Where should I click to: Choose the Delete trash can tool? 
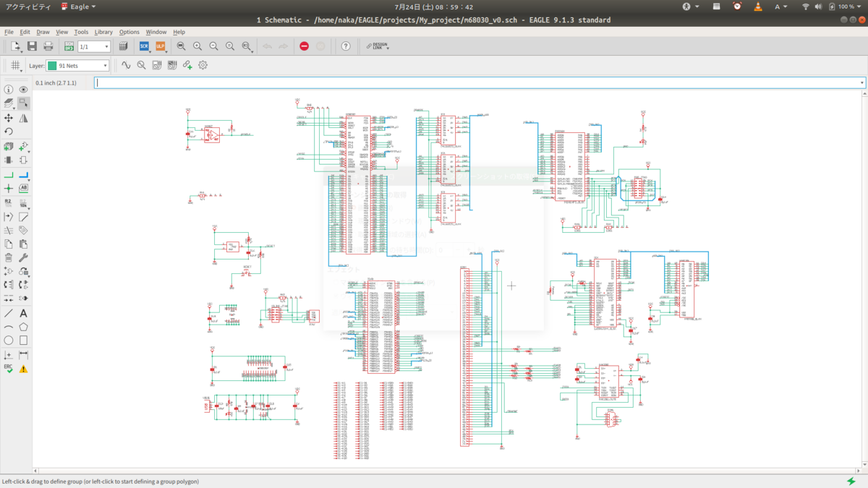coord(9,257)
